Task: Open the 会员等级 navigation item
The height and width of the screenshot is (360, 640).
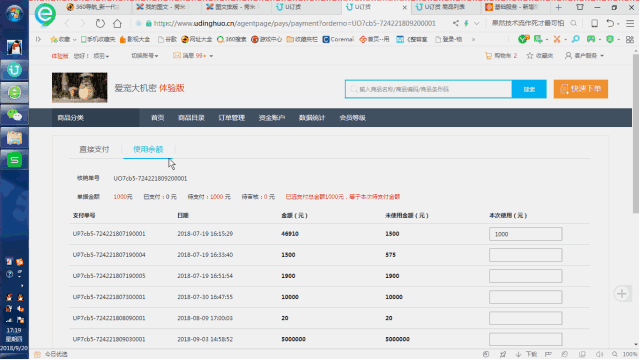Action: coord(352,118)
